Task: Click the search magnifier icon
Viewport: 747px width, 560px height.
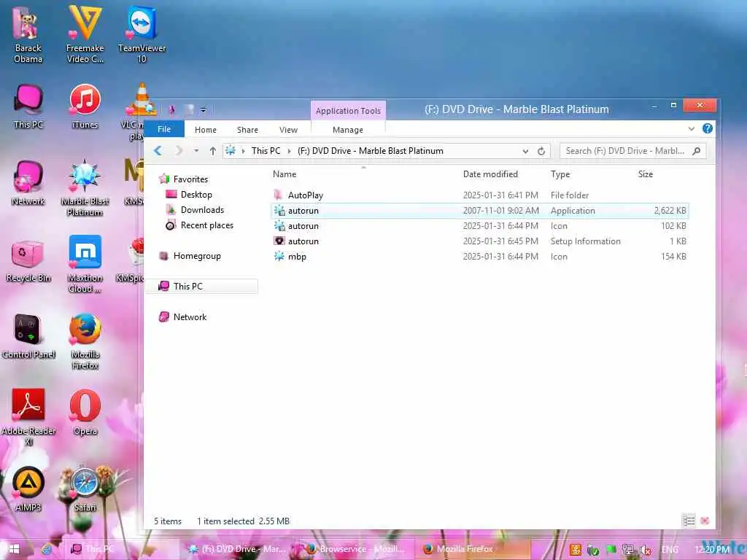Action: [697, 151]
